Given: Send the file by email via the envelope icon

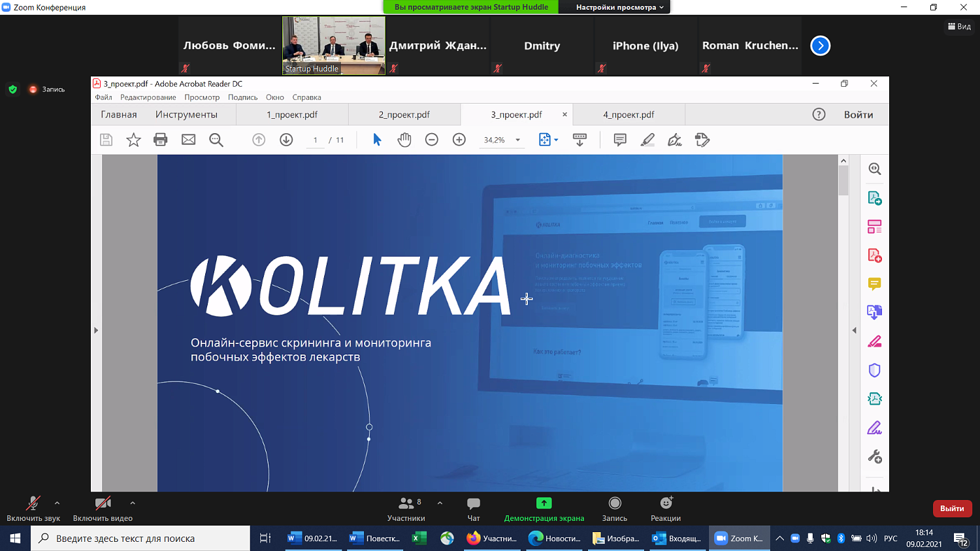Looking at the screenshot, I should (188, 140).
